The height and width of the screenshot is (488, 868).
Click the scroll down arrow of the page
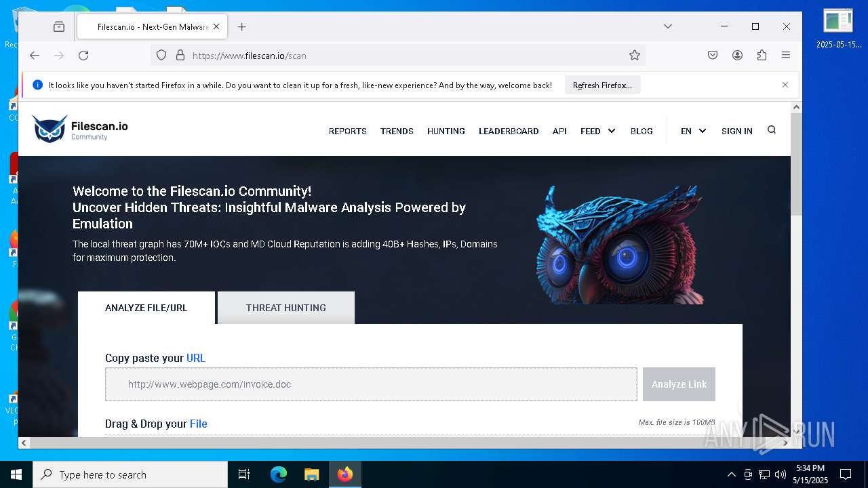click(796, 431)
